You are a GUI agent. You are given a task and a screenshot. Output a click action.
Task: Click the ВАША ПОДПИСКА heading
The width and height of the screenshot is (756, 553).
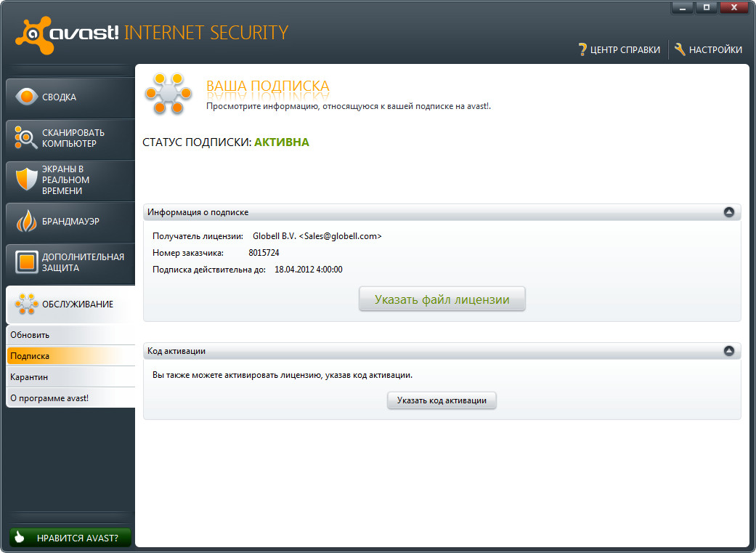[x=267, y=86]
